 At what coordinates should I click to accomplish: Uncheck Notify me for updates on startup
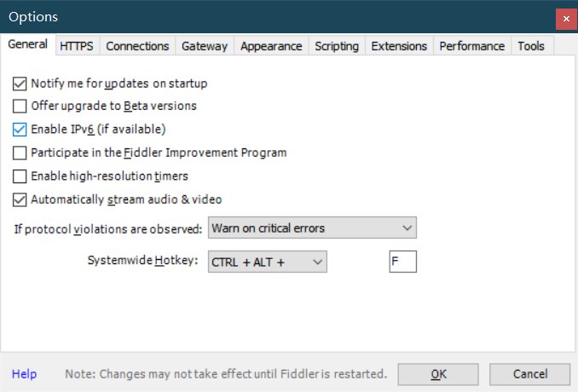tap(20, 84)
